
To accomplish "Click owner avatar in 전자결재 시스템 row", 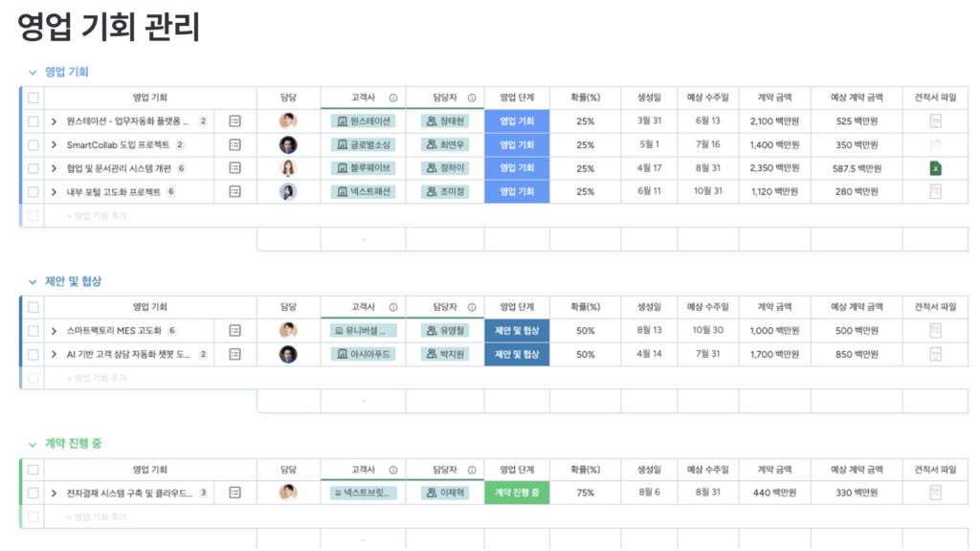I will (288, 493).
